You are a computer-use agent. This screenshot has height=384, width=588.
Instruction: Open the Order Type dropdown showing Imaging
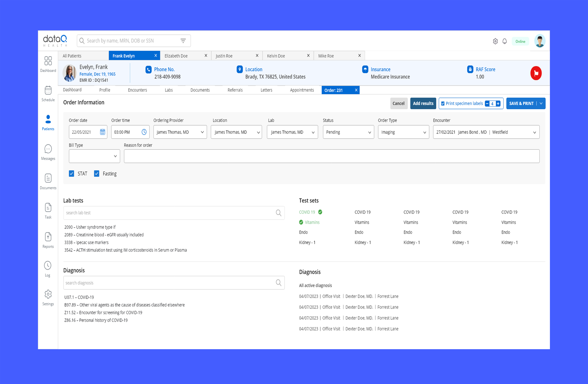pos(403,132)
